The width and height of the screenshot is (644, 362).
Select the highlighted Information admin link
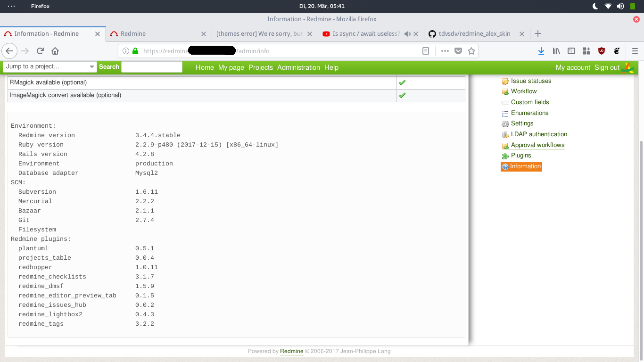521,166
